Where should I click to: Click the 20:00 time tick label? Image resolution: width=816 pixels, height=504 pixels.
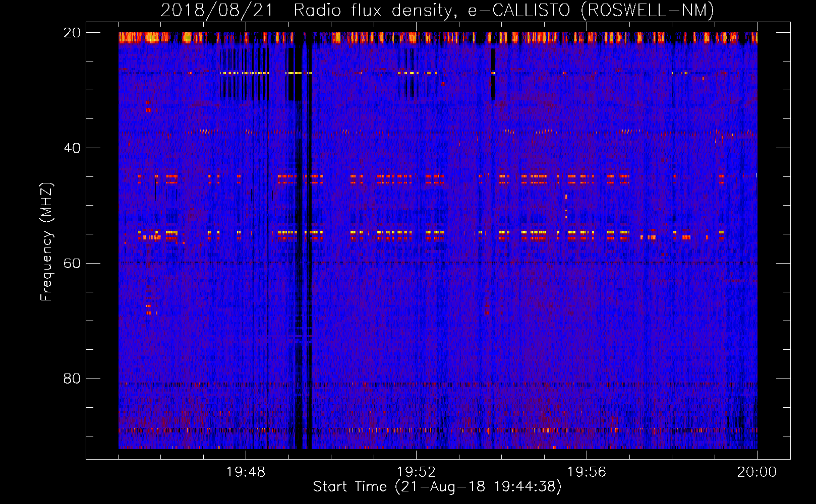[756, 472]
